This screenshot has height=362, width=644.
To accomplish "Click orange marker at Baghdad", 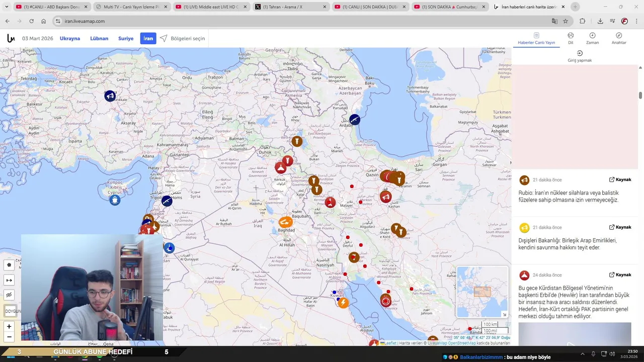I will pos(285,222).
